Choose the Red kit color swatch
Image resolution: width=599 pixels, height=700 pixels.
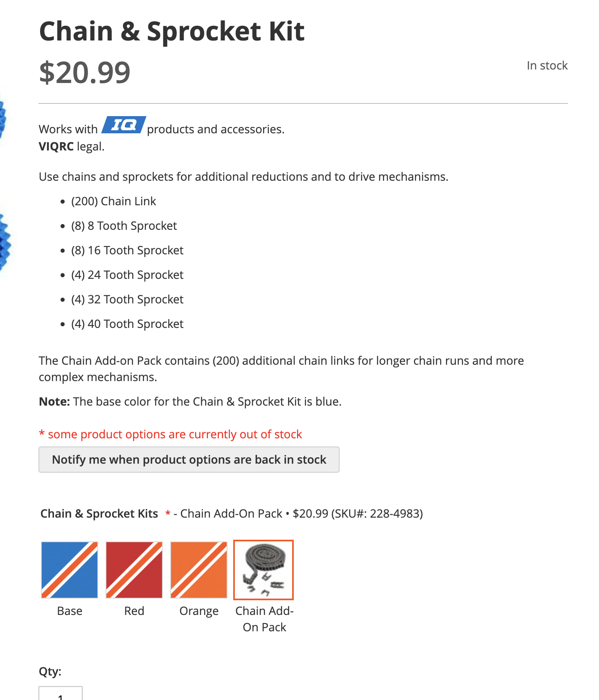pyautogui.click(x=134, y=570)
